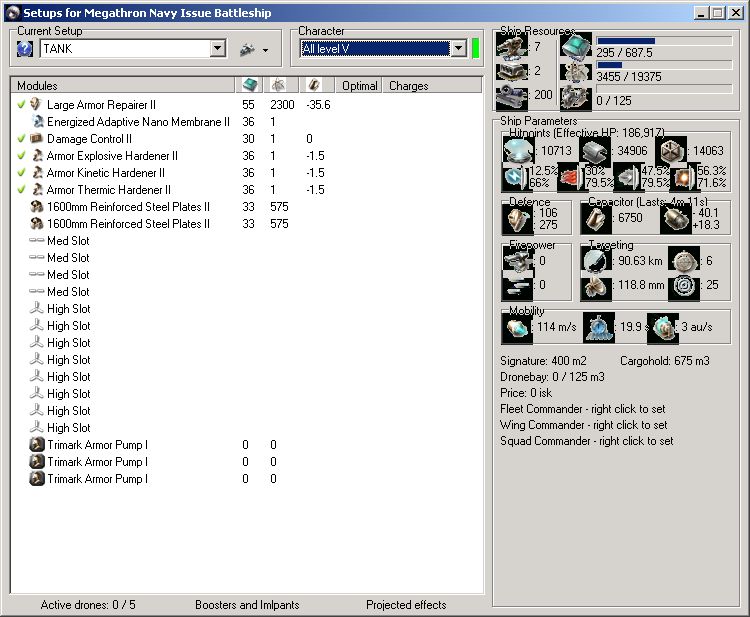Viewport: 750px width, 617px height.
Task: Click the explosive resistance icon
Action: pyautogui.click(x=683, y=176)
